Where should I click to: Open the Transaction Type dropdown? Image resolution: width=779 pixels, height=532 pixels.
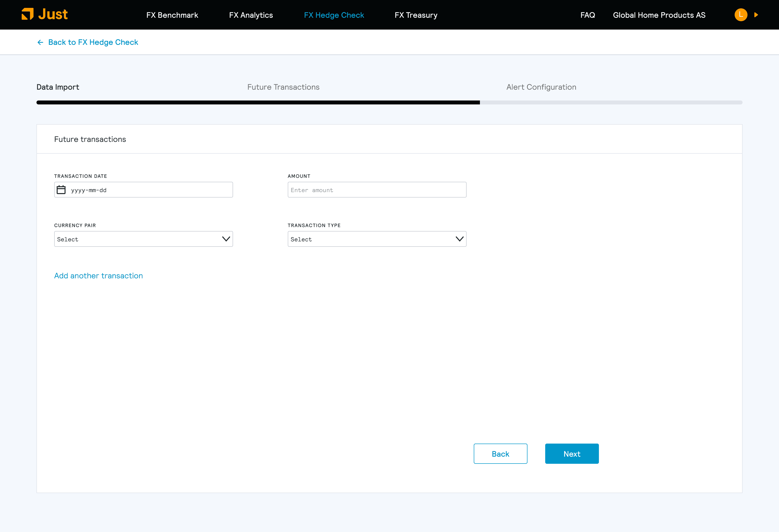[377, 239]
